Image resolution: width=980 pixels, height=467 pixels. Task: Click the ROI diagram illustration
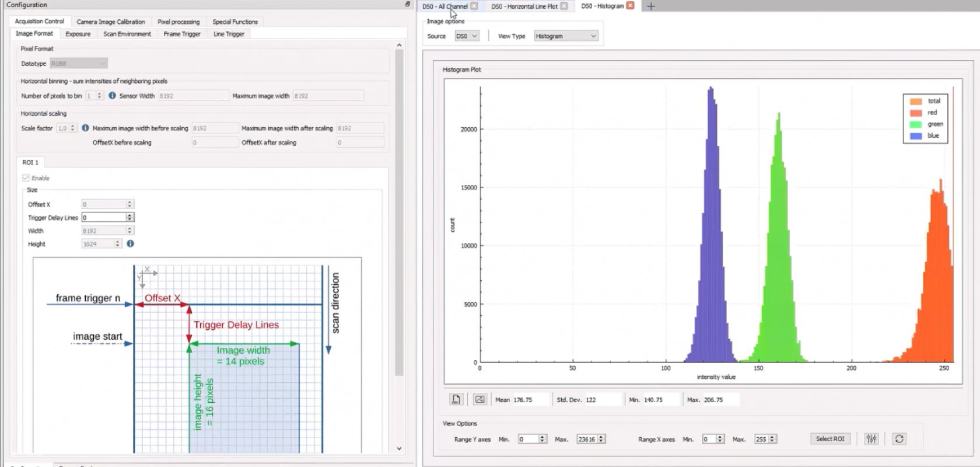197,355
